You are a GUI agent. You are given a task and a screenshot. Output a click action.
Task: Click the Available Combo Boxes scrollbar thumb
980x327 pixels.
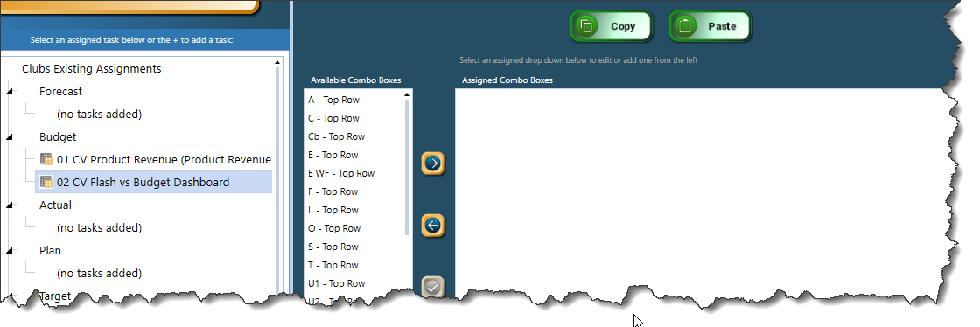[x=407, y=167]
